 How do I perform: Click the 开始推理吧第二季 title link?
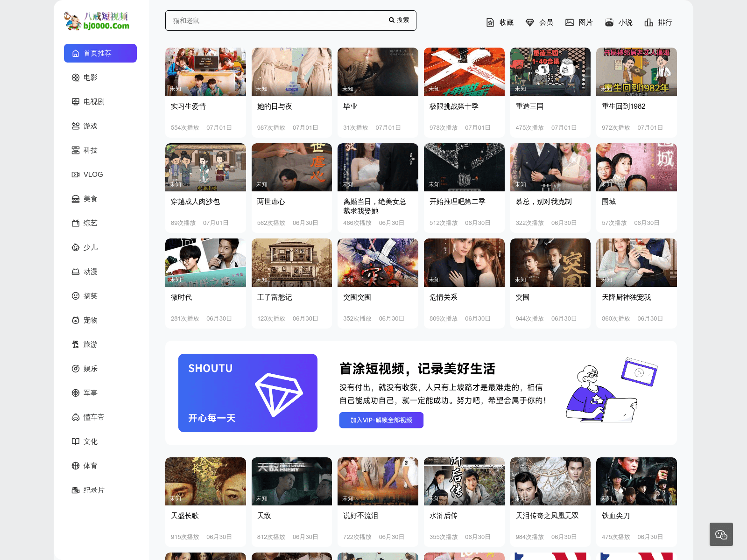tap(458, 202)
